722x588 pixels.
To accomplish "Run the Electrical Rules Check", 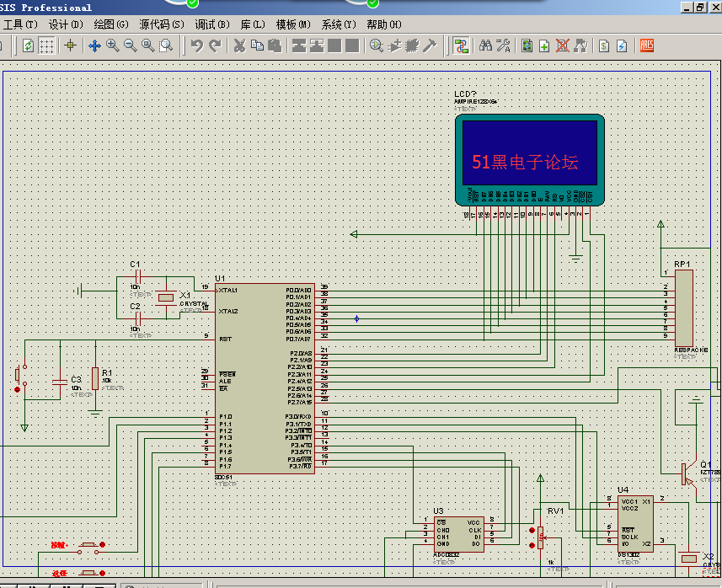I will tap(622, 45).
